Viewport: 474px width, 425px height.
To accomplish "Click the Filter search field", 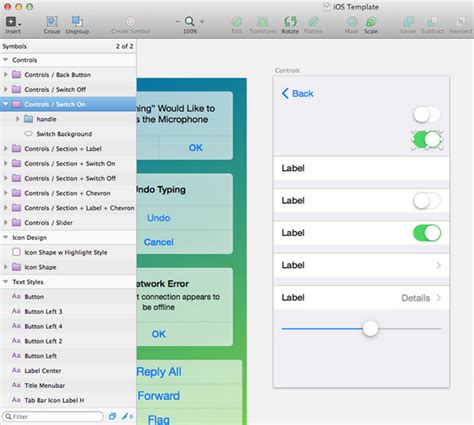I will click(53, 417).
